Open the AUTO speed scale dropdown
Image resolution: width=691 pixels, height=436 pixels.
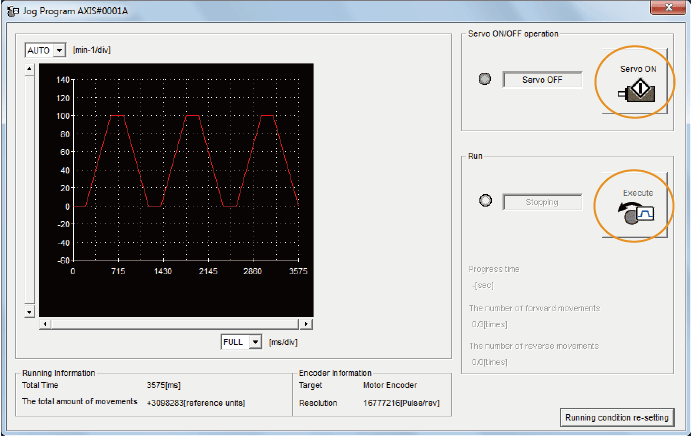pyautogui.click(x=59, y=50)
